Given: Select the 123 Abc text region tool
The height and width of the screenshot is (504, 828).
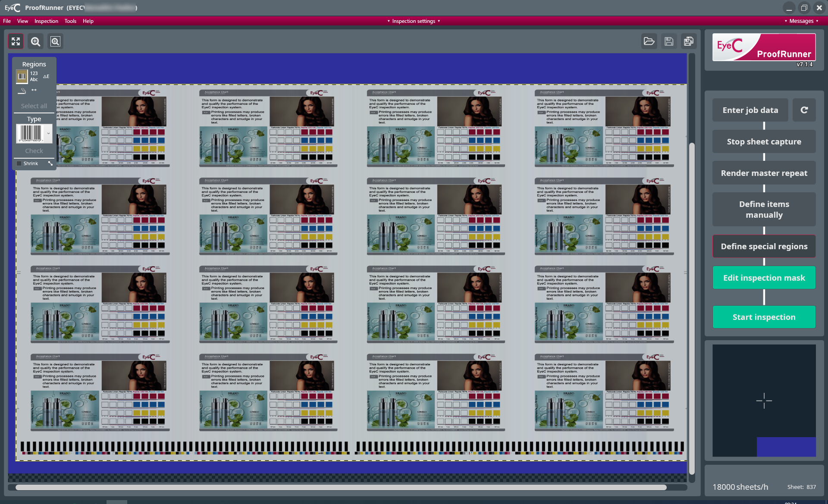Looking at the screenshot, I should pyautogui.click(x=34, y=76).
